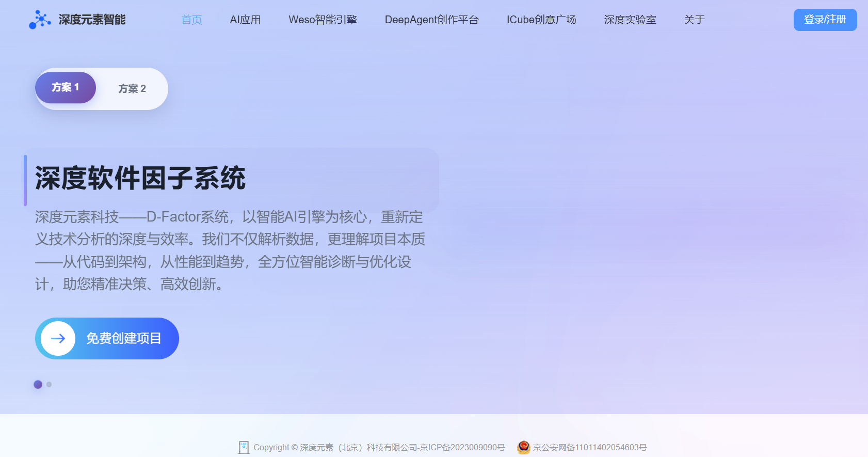The height and width of the screenshot is (457, 868).
Task: Click the circular arrow icon in the banner
Action: coord(58,339)
